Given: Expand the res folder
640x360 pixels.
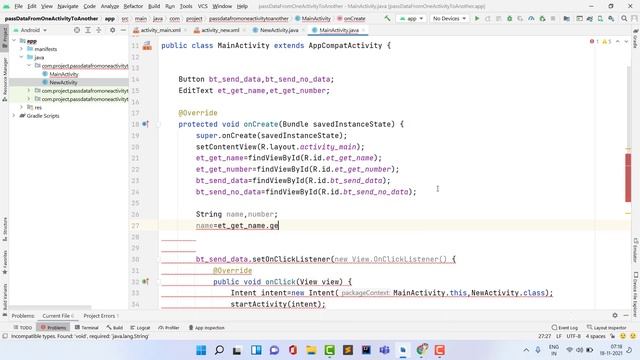Looking at the screenshot, I should pyautogui.click(x=21, y=107).
